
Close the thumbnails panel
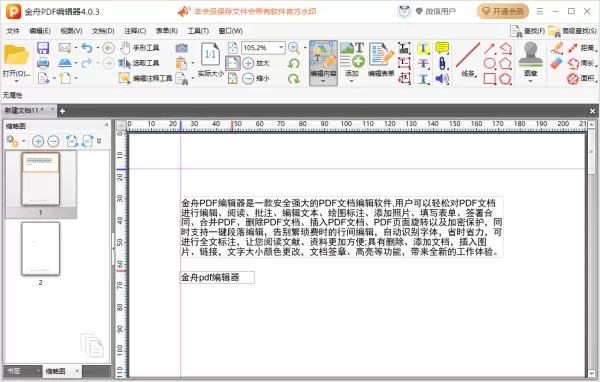tap(106, 125)
